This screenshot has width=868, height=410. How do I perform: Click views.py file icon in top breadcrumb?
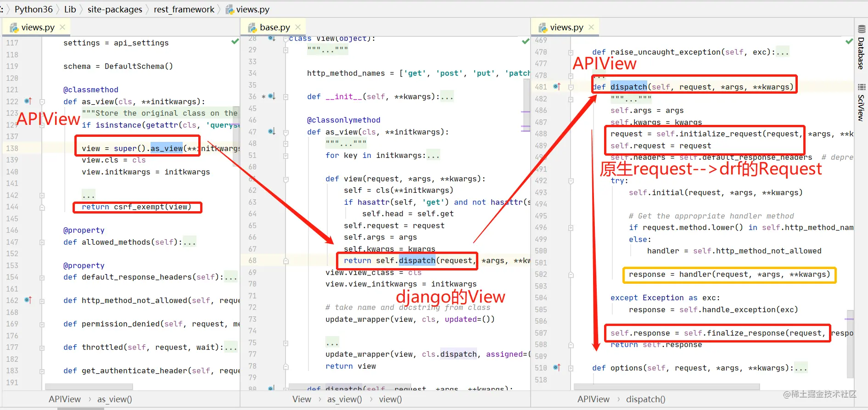pyautogui.click(x=230, y=10)
